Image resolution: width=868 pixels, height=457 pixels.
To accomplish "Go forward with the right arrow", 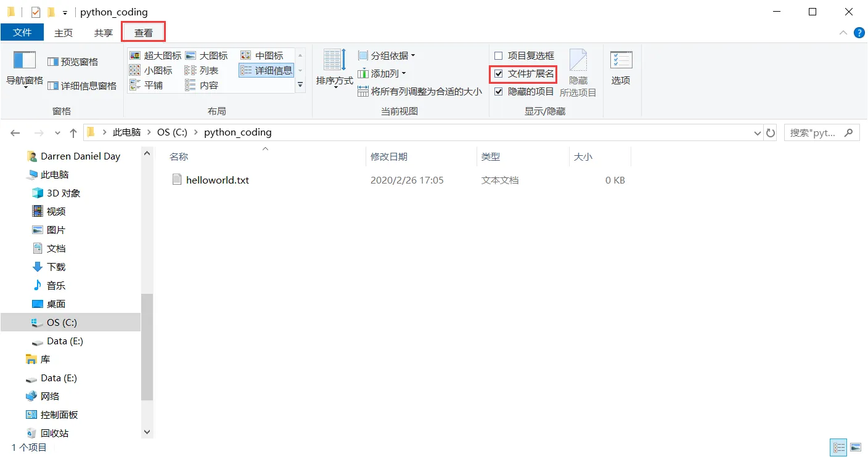I will tap(38, 132).
